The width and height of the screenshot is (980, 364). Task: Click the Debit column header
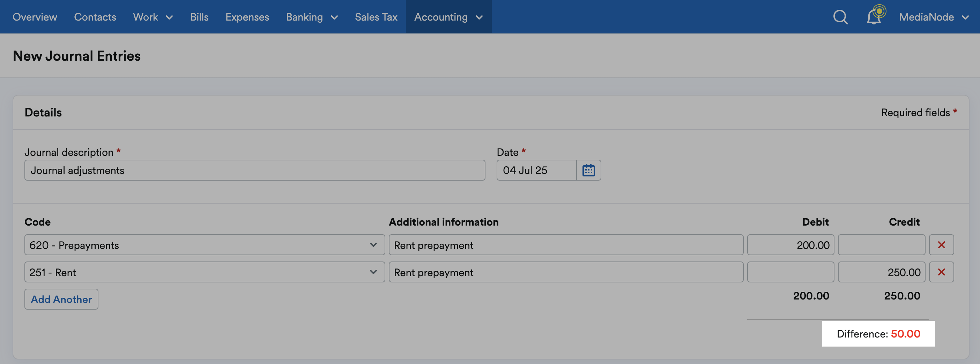pos(815,222)
